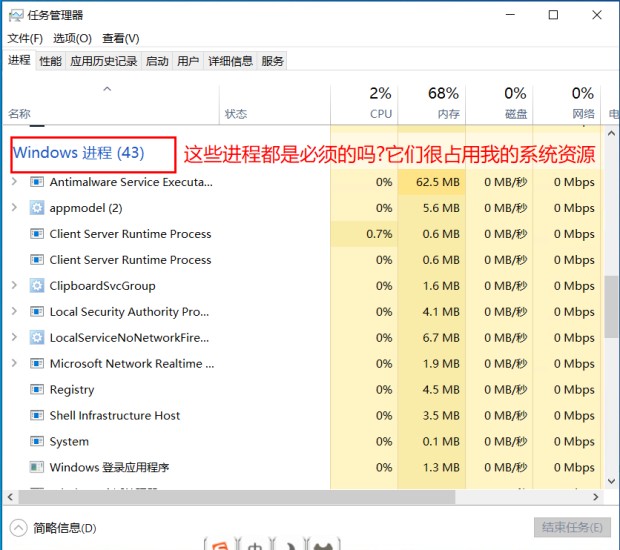The image size is (620, 550).
Task: Click the vertical scrollbar thumb
Action: [x=612, y=306]
